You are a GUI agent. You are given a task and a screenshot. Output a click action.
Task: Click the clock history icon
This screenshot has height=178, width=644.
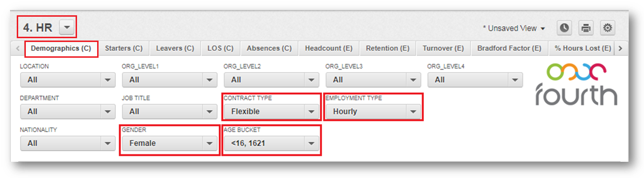(x=565, y=28)
